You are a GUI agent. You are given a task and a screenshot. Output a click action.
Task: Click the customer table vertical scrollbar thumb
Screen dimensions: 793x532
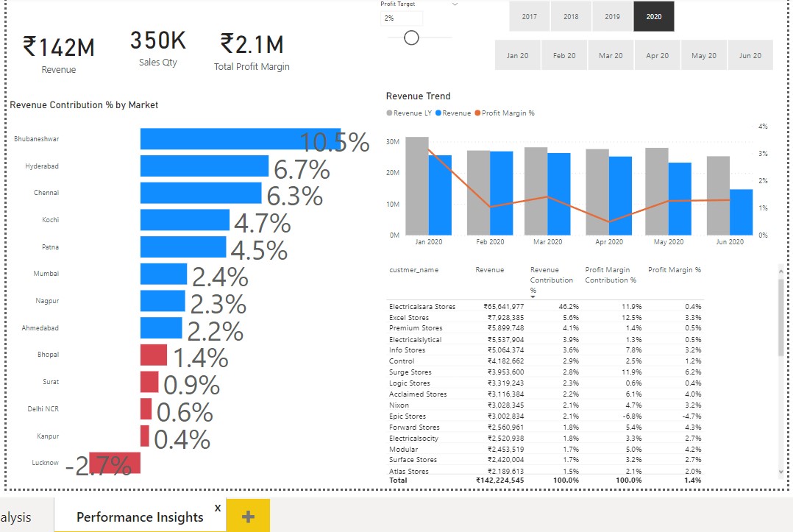[x=781, y=317]
